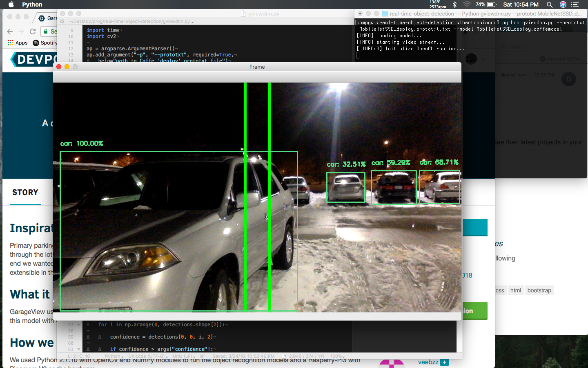Click the Terminal window folder proxy icon
588x368 pixels.
click(x=385, y=13)
